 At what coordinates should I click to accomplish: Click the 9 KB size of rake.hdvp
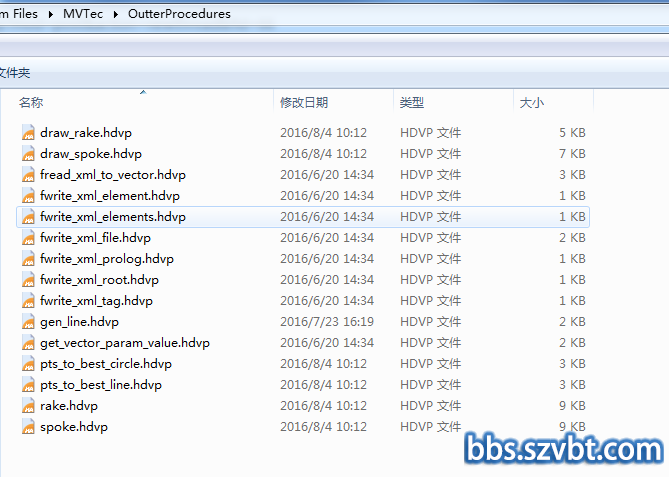pyautogui.click(x=572, y=406)
